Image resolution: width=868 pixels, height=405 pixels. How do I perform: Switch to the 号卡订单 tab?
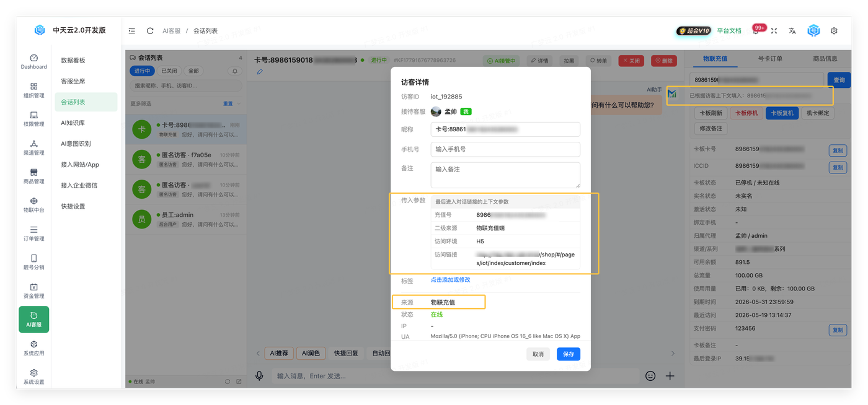770,58
